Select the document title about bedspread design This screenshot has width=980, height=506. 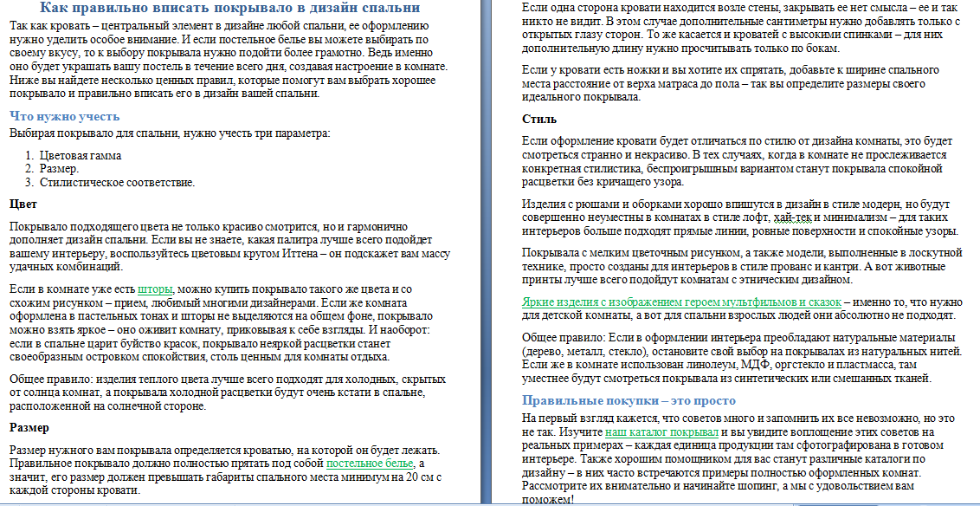tap(233, 9)
